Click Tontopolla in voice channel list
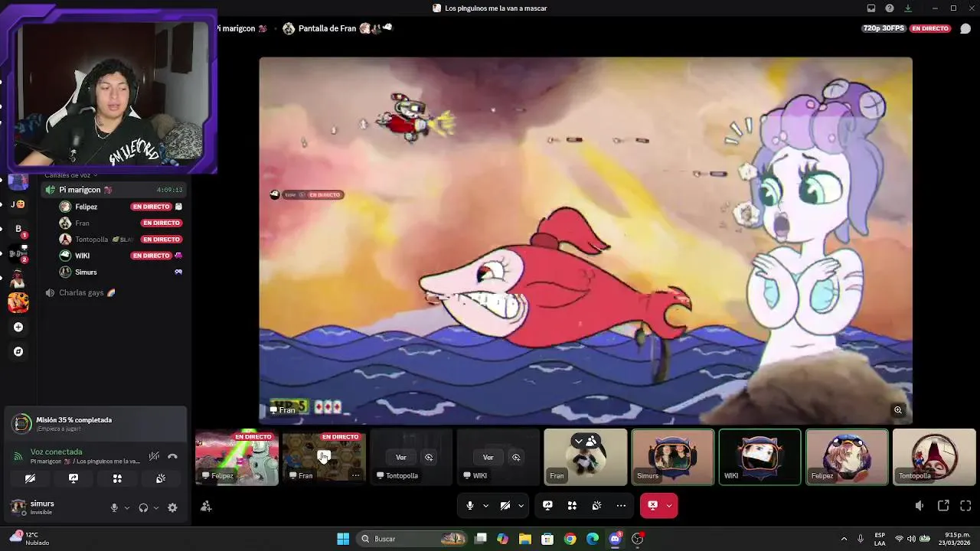The height and width of the screenshot is (551, 980). tap(91, 240)
